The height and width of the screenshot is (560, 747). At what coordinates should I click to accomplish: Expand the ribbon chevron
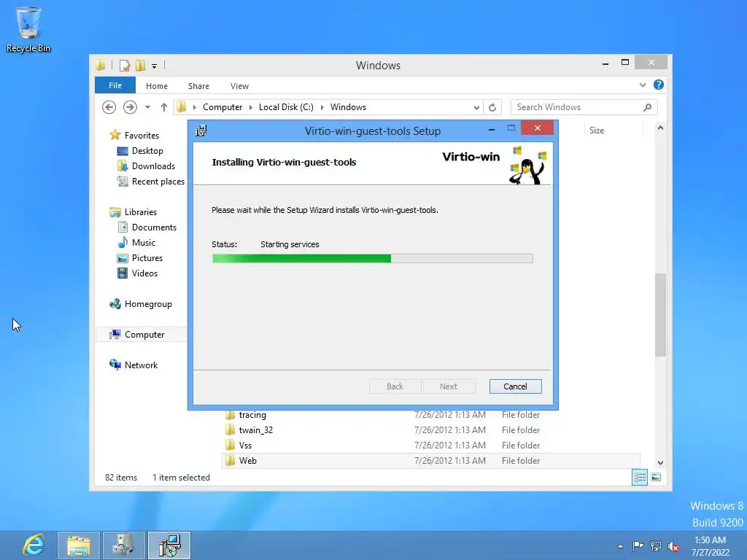tap(643, 85)
